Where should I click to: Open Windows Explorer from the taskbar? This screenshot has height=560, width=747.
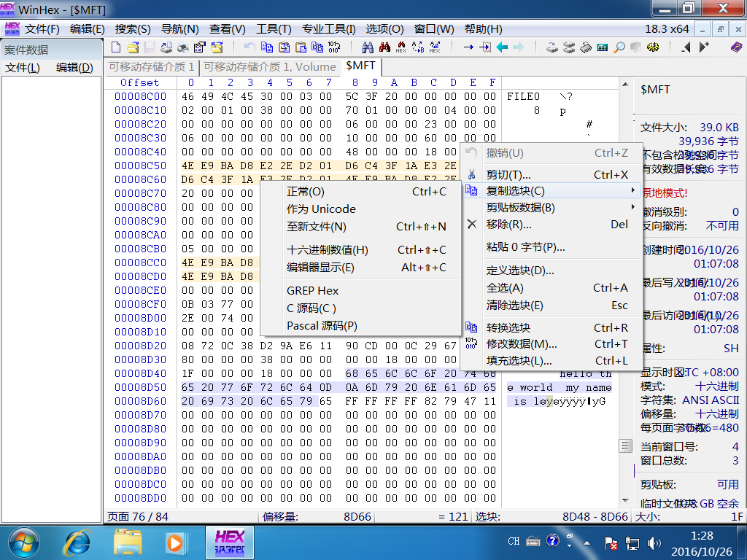(x=127, y=543)
